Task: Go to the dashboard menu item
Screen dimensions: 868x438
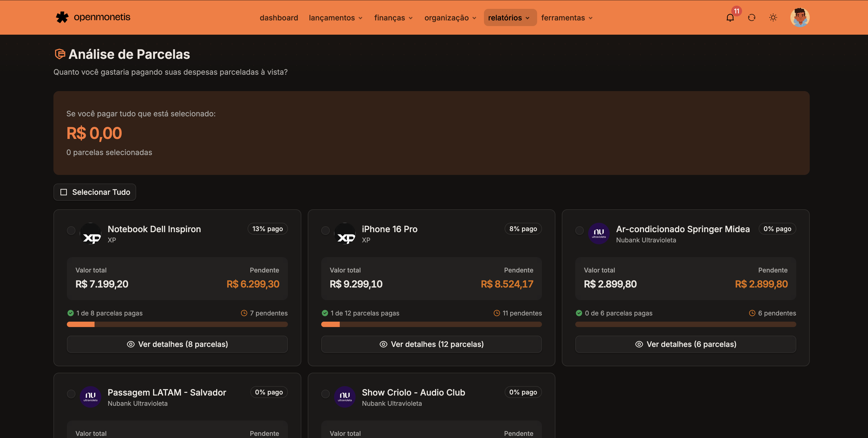Action: [x=279, y=17]
